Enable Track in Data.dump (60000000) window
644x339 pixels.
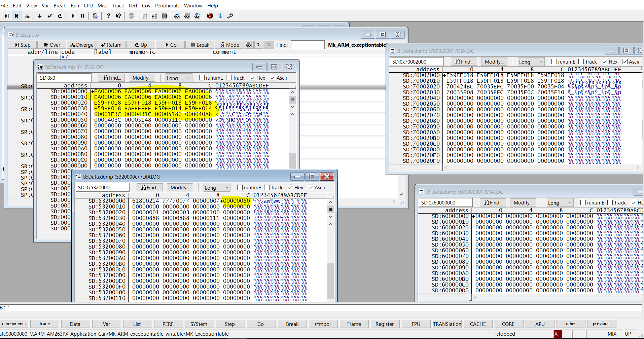610,202
